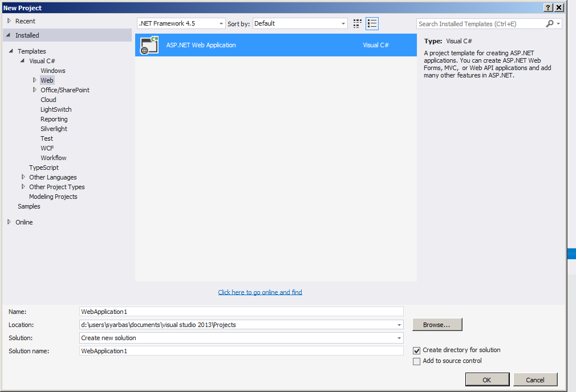
Task: Expand the Other Languages node arrow
Action: [23, 177]
